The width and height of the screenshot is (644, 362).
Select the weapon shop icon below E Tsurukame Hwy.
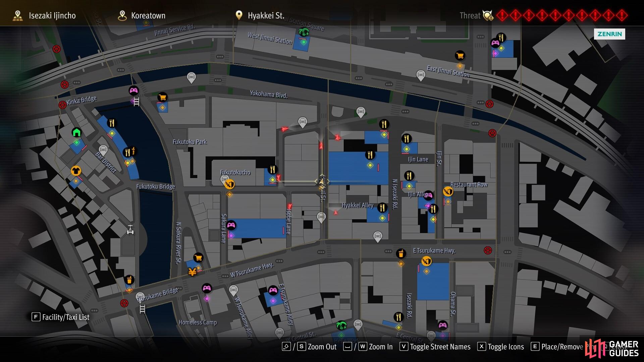pos(426,261)
